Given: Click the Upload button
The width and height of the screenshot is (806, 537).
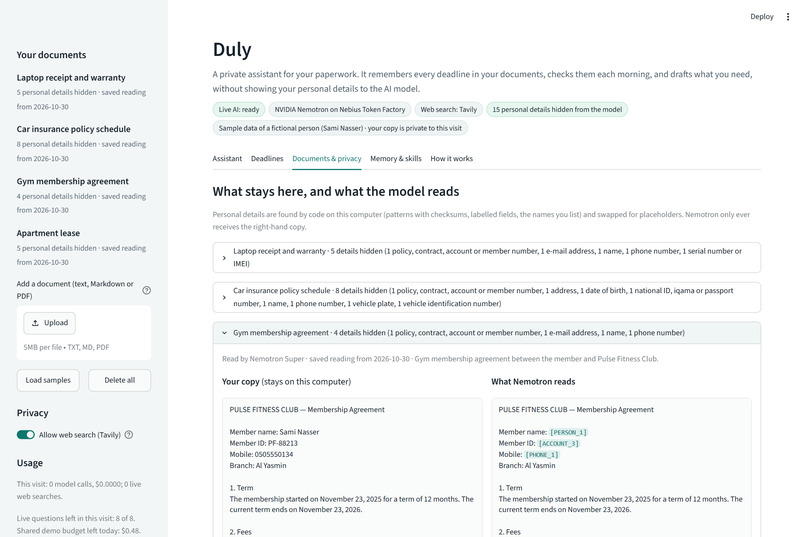Looking at the screenshot, I should coord(49,323).
